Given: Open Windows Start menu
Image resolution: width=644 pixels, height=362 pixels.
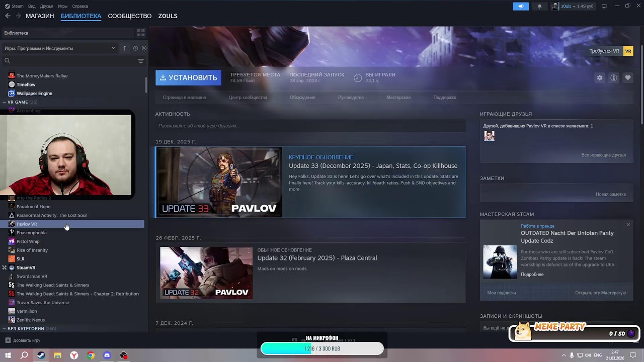Looking at the screenshot, I should click(8, 355).
